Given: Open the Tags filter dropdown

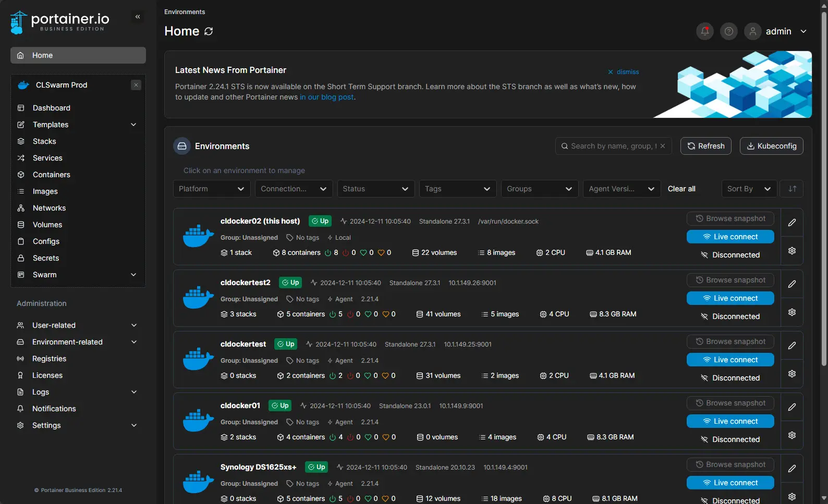Looking at the screenshot, I should click(x=458, y=189).
